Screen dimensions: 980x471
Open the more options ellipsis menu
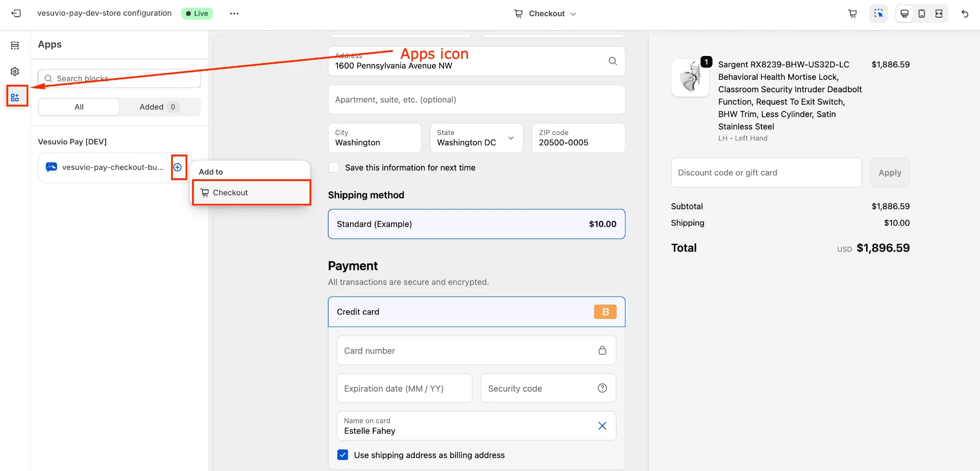pyautogui.click(x=234, y=13)
